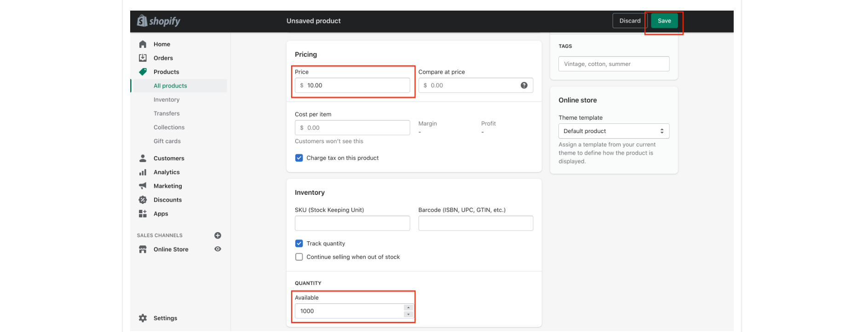Focus the Barcode input field
This screenshot has width=868, height=332.
[476, 223]
